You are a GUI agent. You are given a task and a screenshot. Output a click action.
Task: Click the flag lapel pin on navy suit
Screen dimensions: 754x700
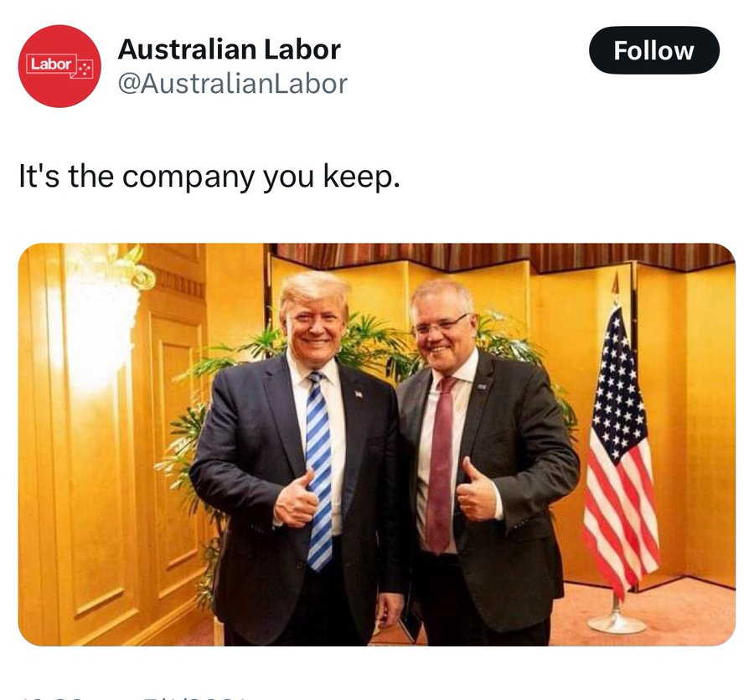click(359, 394)
